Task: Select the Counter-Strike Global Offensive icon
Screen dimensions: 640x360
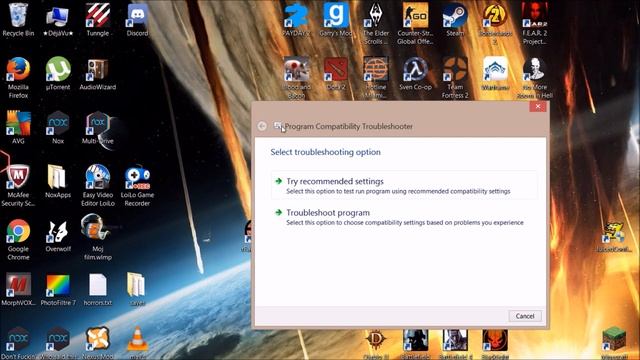Action: [x=415, y=24]
